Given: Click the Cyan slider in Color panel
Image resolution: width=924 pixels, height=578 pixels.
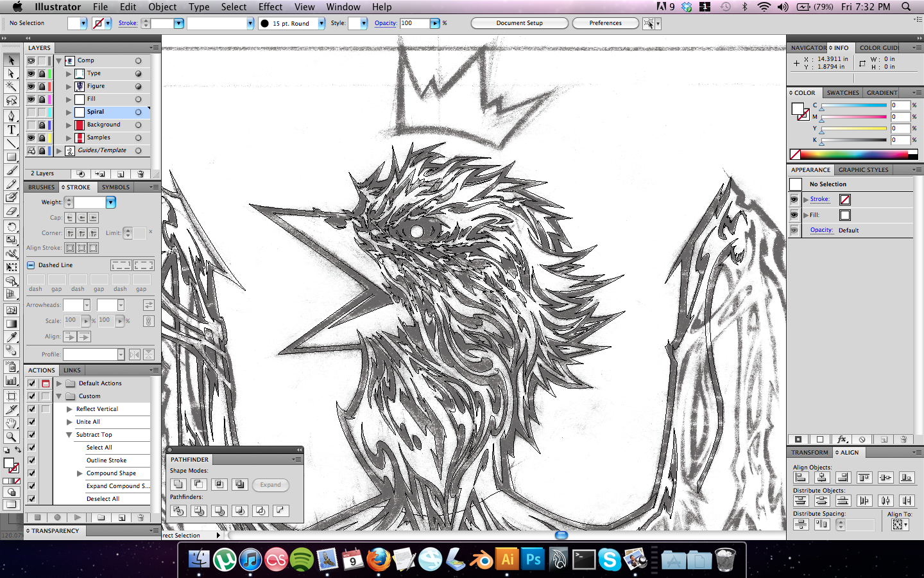Looking at the screenshot, I should click(854, 105).
